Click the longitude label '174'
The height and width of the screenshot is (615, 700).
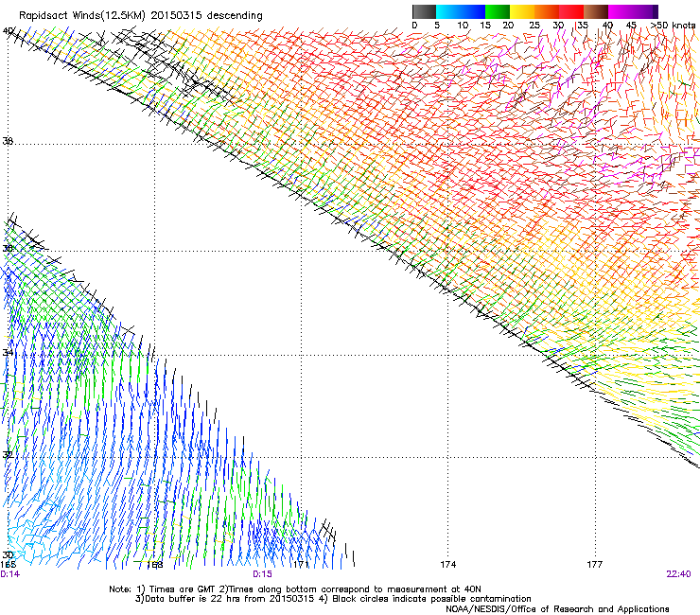point(447,565)
